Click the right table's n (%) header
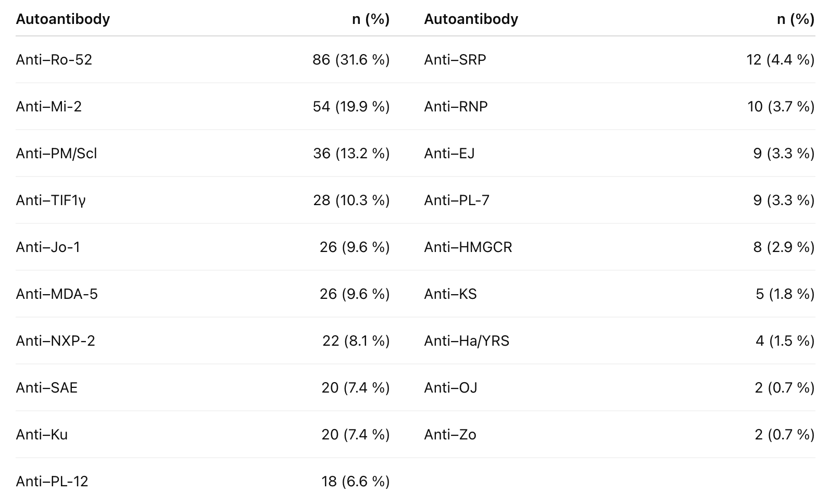 click(x=795, y=19)
